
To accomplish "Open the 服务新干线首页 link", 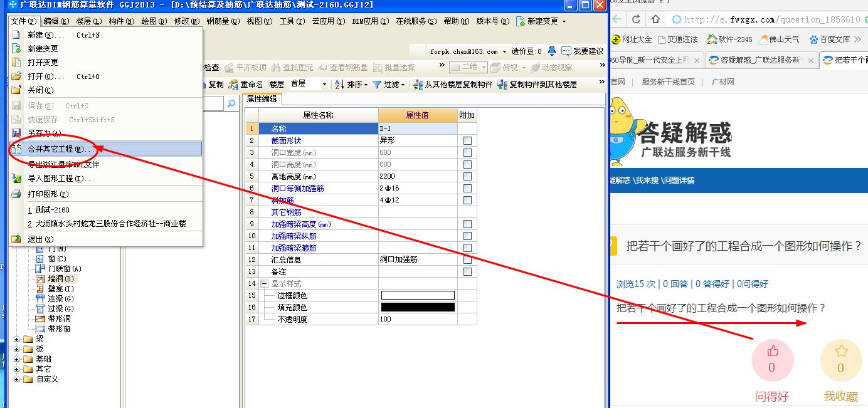I will [x=668, y=82].
